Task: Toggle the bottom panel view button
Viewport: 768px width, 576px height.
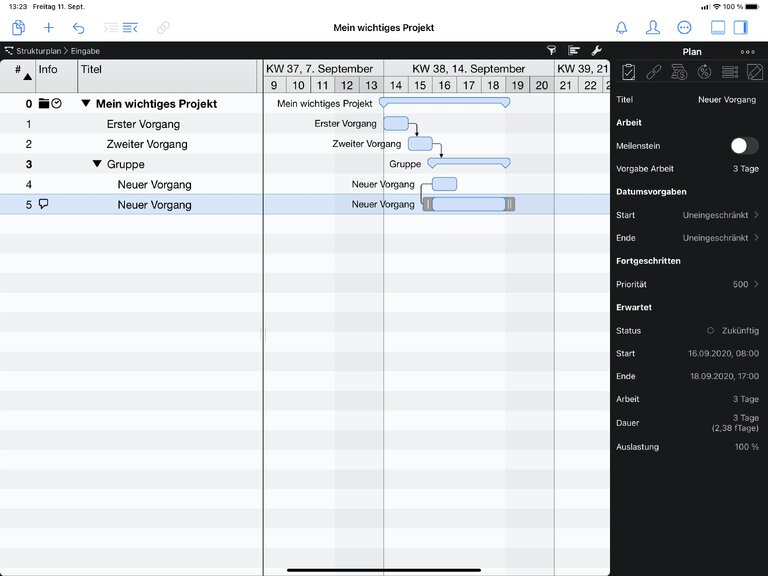Action: (717, 28)
